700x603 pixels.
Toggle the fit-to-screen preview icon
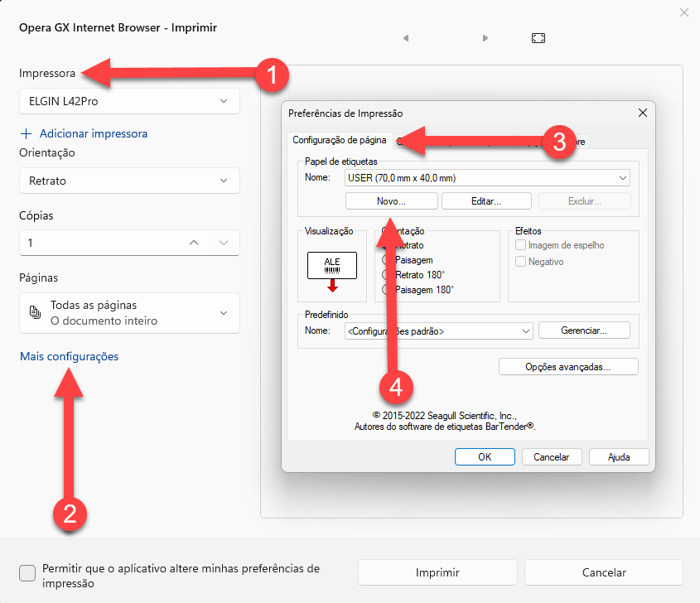click(x=538, y=38)
